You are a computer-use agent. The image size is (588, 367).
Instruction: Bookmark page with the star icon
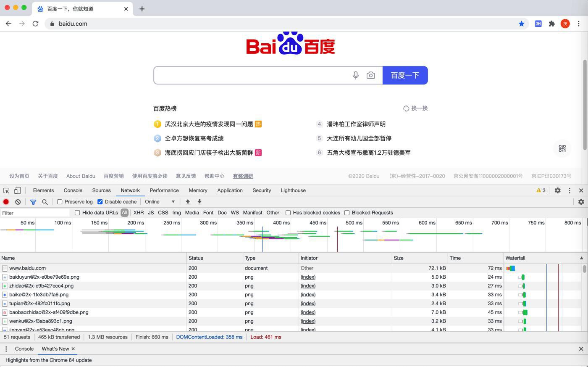click(521, 24)
